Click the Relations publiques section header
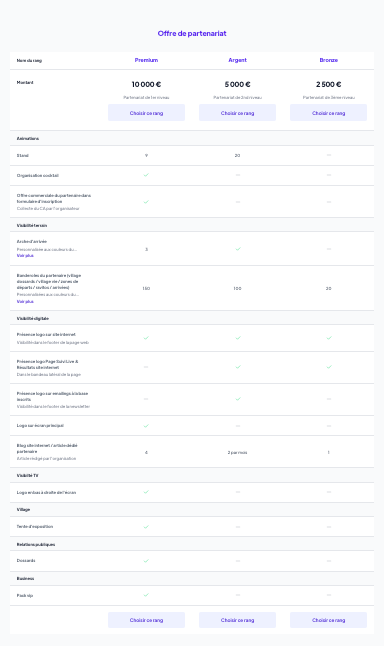Screen dimensions: 384x646 (36, 545)
